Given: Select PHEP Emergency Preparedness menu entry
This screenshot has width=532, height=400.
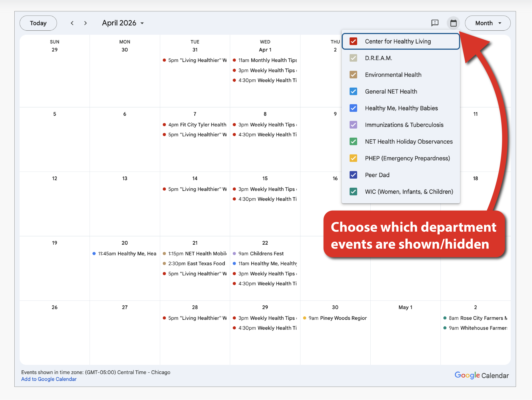Looking at the screenshot, I should click(407, 158).
